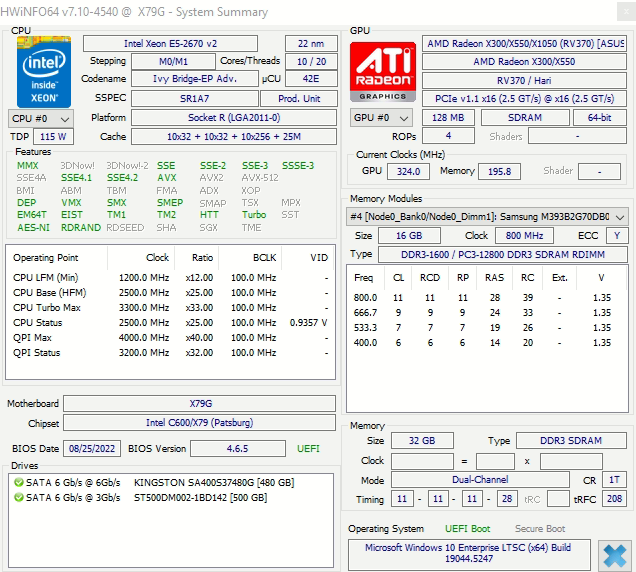
Task: Click the X79G motherboard field
Action: [200, 404]
